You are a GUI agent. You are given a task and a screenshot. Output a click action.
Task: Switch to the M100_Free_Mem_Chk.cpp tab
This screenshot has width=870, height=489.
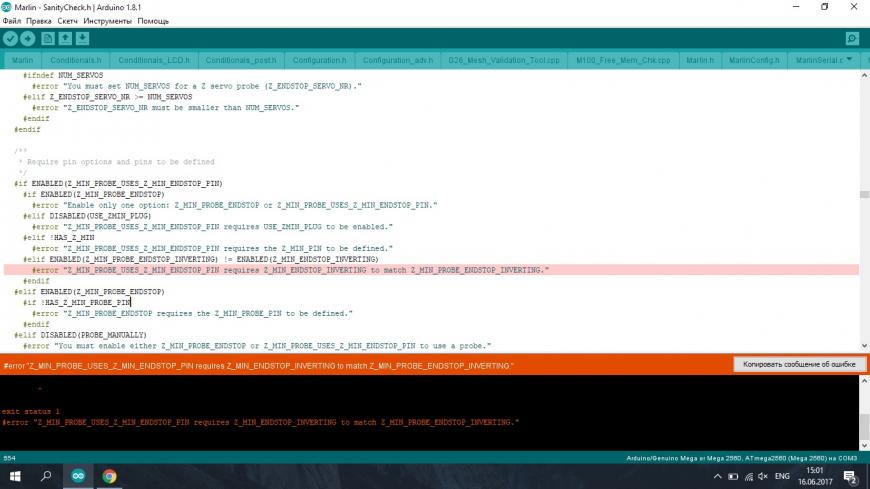click(623, 60)
